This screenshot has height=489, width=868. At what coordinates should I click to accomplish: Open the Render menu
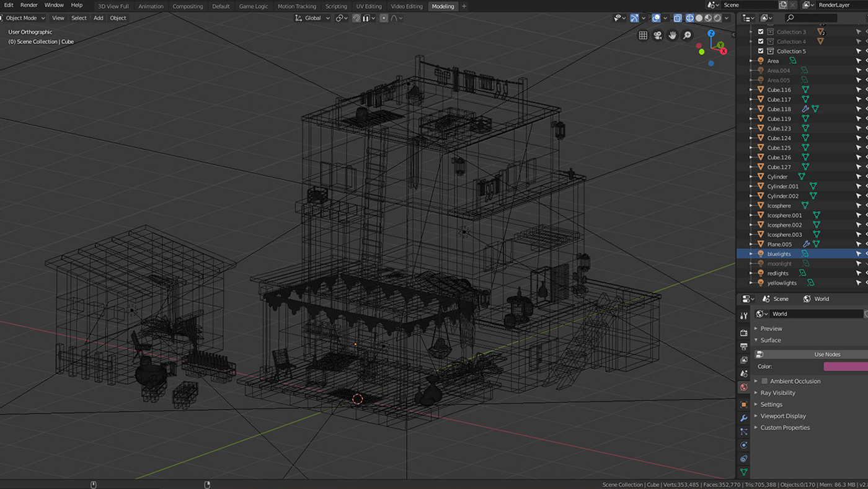[x=29, y=5]
